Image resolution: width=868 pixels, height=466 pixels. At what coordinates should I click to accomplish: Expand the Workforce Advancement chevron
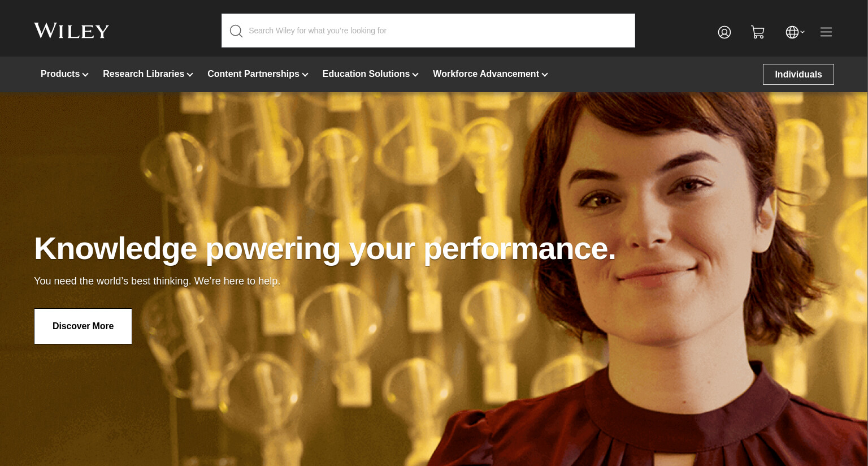tap(545, 75)
